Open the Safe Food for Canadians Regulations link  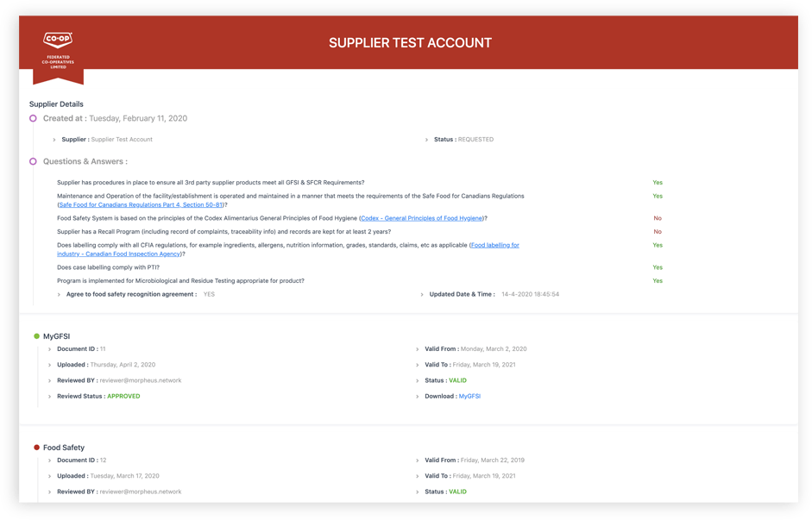tap(141, 205)
